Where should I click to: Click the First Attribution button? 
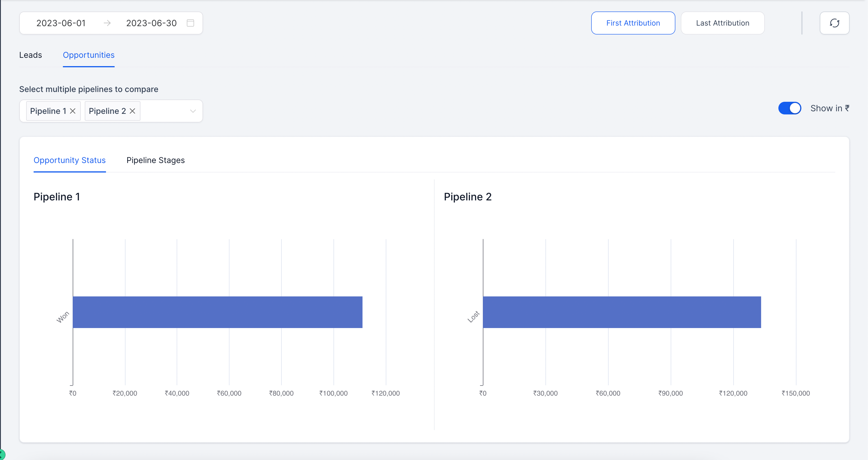pyautogui.click(x=633, y=23)
